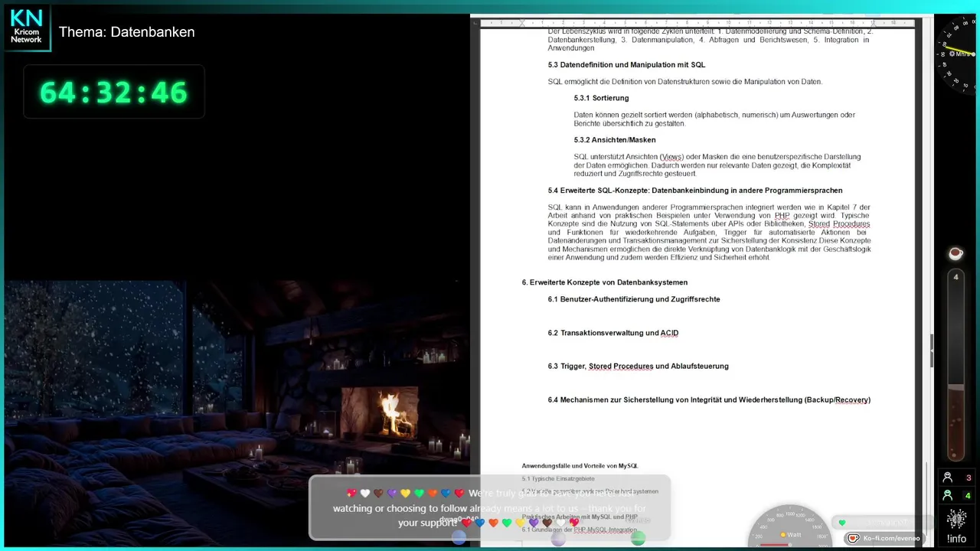980x551 pixels.
Task: Click heading 5.4 Erweiterte SQL-Konzepte
Action: click(x=695, y=191)
